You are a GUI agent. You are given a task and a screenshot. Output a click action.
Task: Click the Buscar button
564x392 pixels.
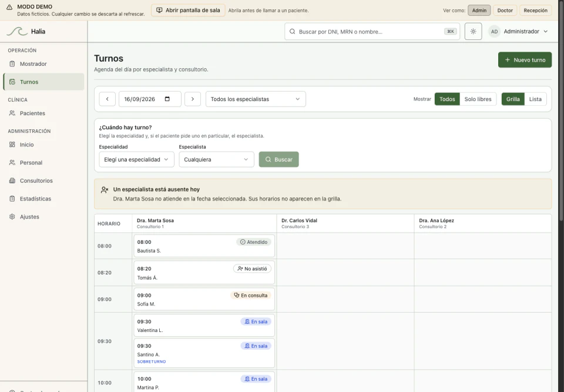278,159
